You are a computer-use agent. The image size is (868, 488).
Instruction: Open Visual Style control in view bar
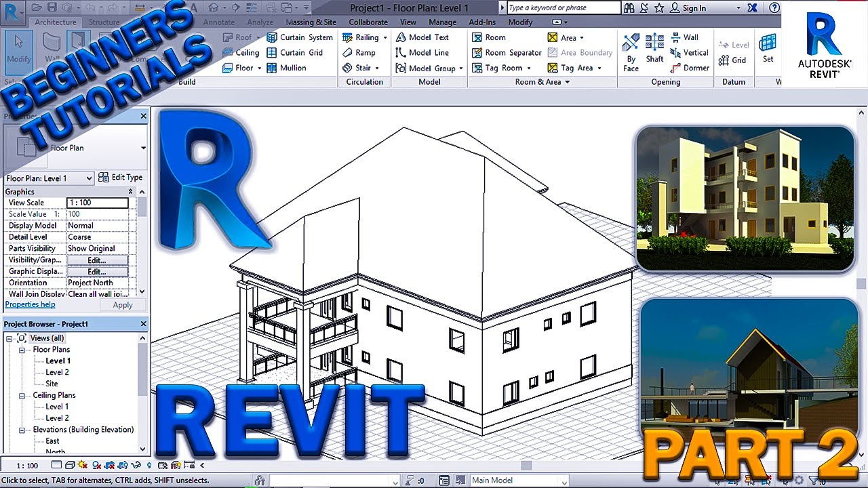[x=71, y=466]
